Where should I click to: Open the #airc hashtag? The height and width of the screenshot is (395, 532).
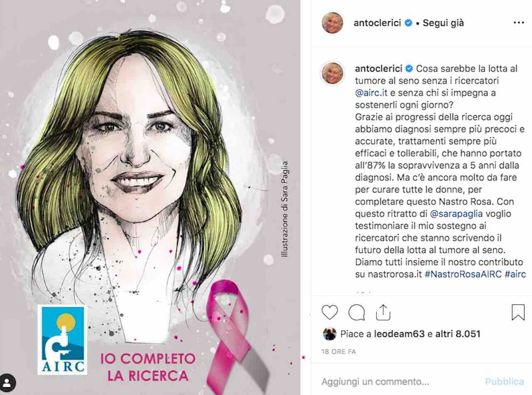point(515,274)
